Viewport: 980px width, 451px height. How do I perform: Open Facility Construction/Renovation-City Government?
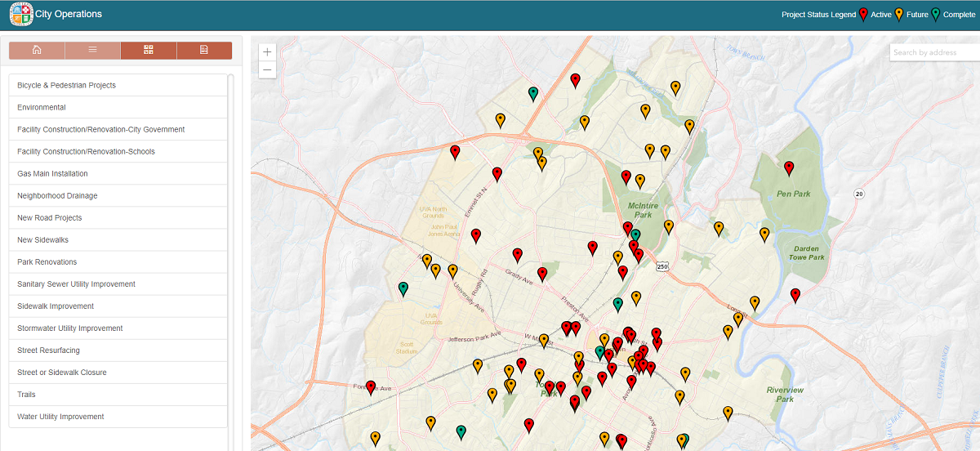point(118,129)
